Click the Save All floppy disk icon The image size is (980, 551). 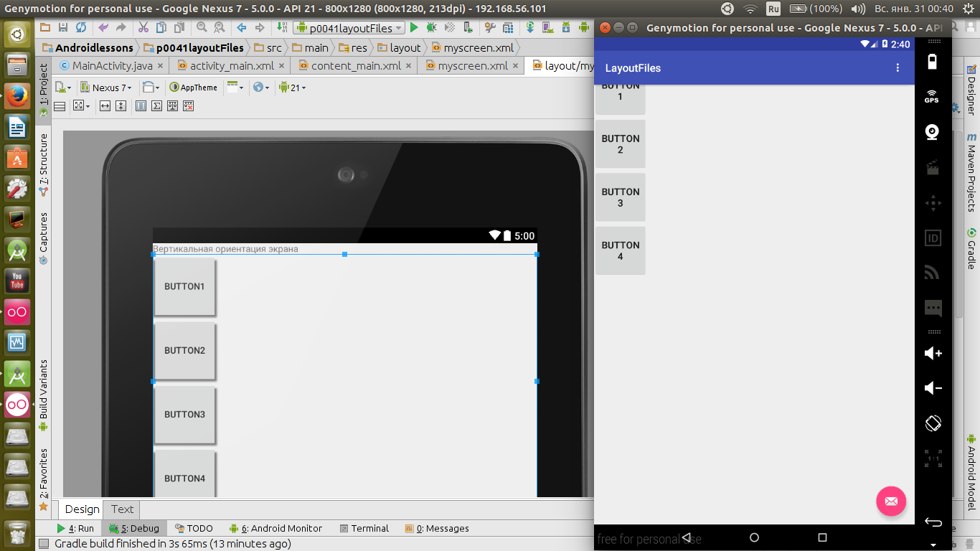(x=63, y=27)
